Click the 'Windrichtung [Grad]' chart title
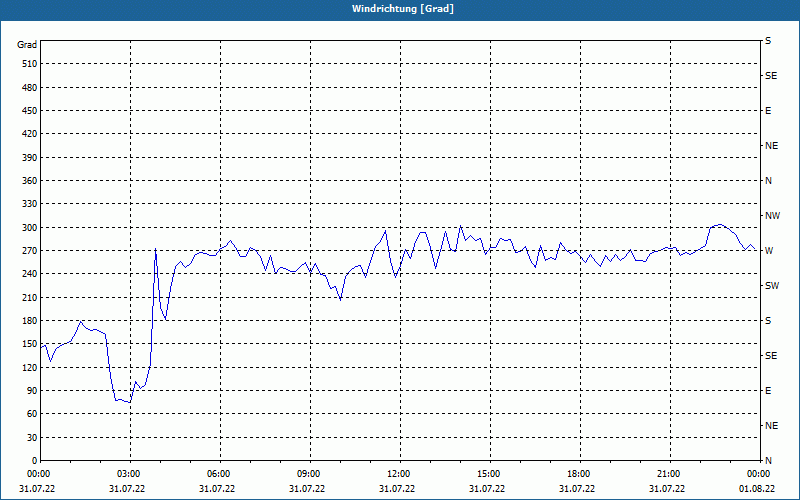Image resolution: width=800 pixels, height=500 pixels. tap(403, 9)
